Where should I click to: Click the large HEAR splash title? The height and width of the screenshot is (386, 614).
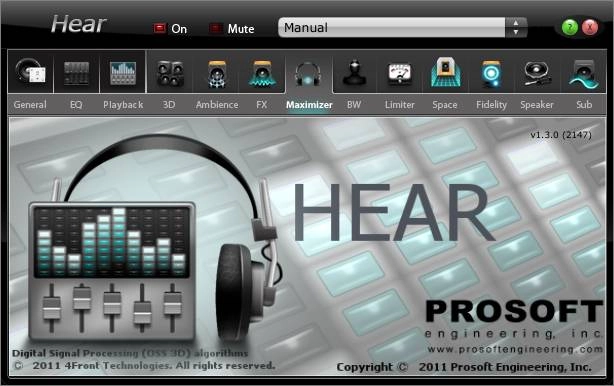(x=394, y=213)
